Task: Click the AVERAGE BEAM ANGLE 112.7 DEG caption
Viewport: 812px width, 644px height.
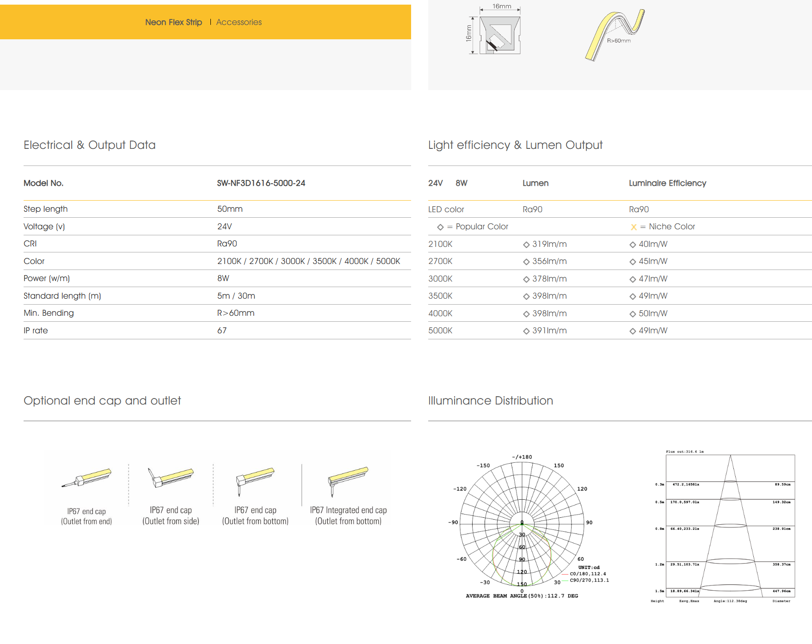Action: (522, 596)
